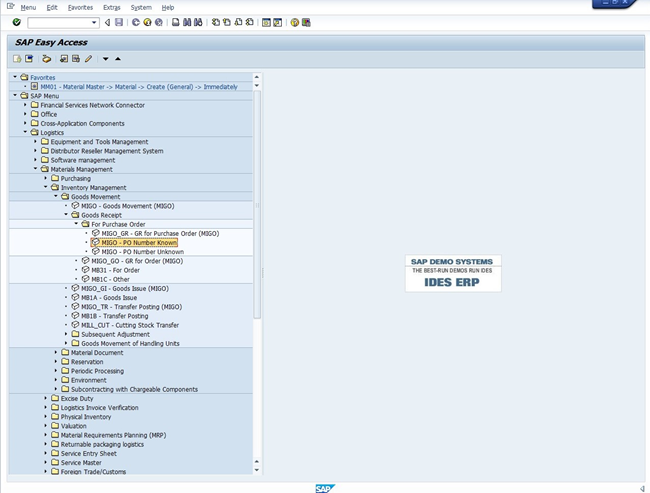Click the green Enter checkmark icon

(17, 22)
